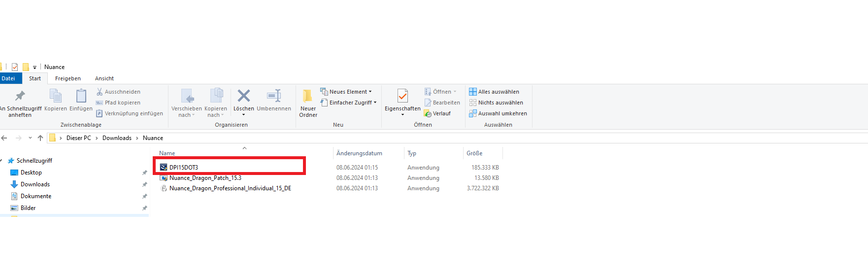
Task: Click Downloads in the address bar
Action: [x=117, y=138]
